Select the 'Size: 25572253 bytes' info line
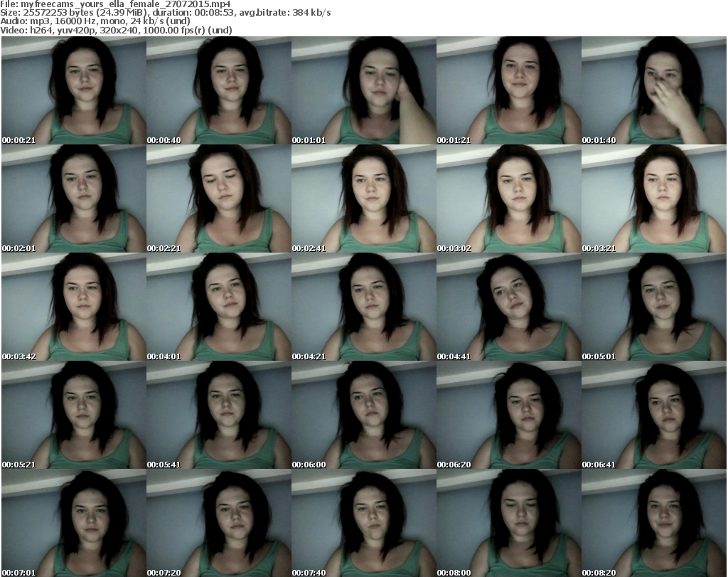Viewport: 728px width, 577px height. pyautogui.click(x=165, y=13)
